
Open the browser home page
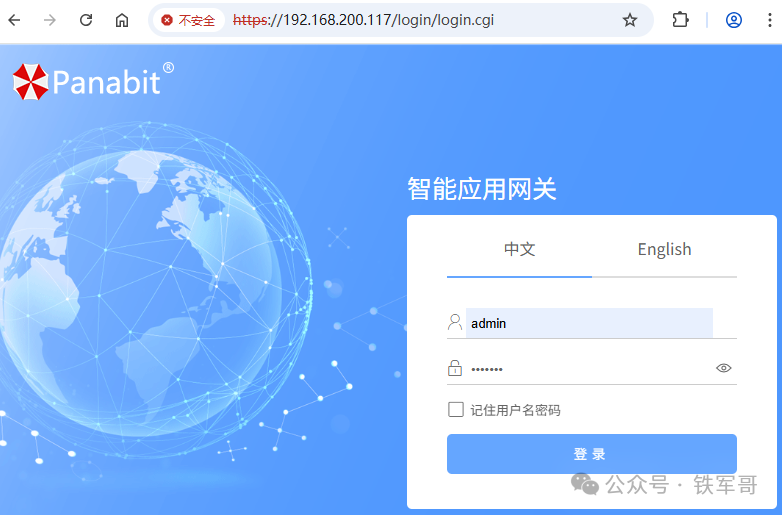pos(122,20)
